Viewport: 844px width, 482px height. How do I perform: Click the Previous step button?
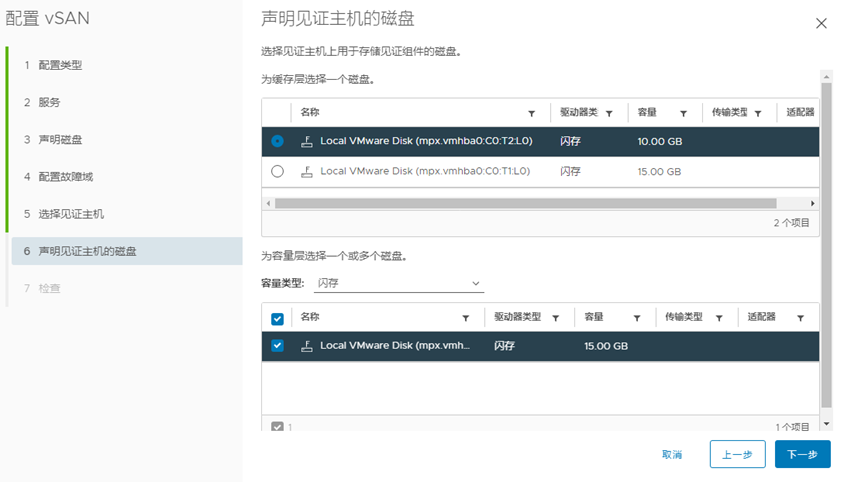(737, 455)
